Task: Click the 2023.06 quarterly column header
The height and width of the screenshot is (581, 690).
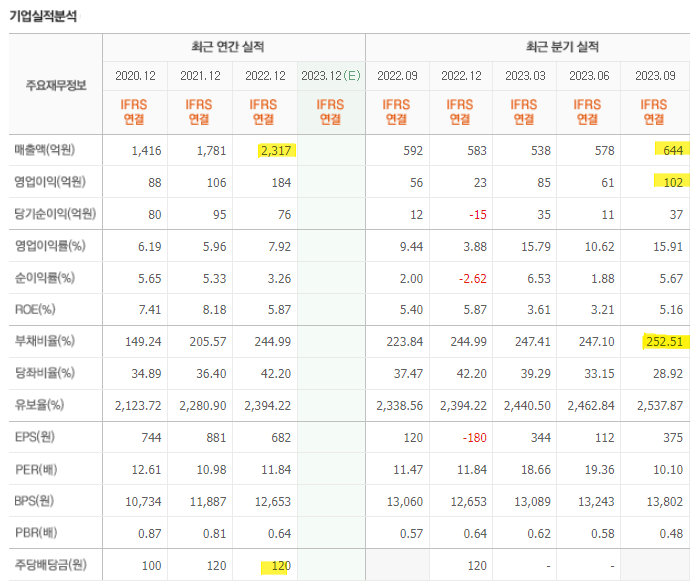Action: pyautogui.click(x=589, y=76)
